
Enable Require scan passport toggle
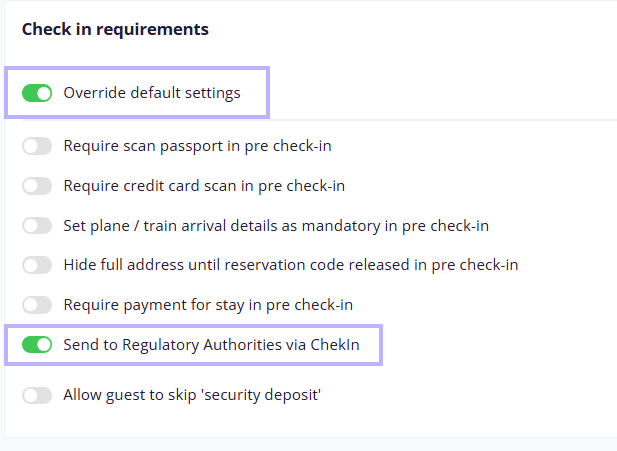37,146
